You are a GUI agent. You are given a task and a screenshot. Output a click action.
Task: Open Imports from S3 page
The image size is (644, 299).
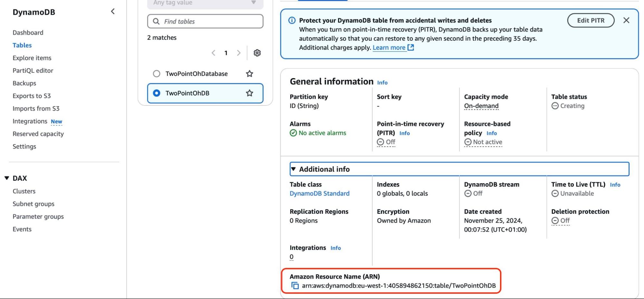click(36, 108)
